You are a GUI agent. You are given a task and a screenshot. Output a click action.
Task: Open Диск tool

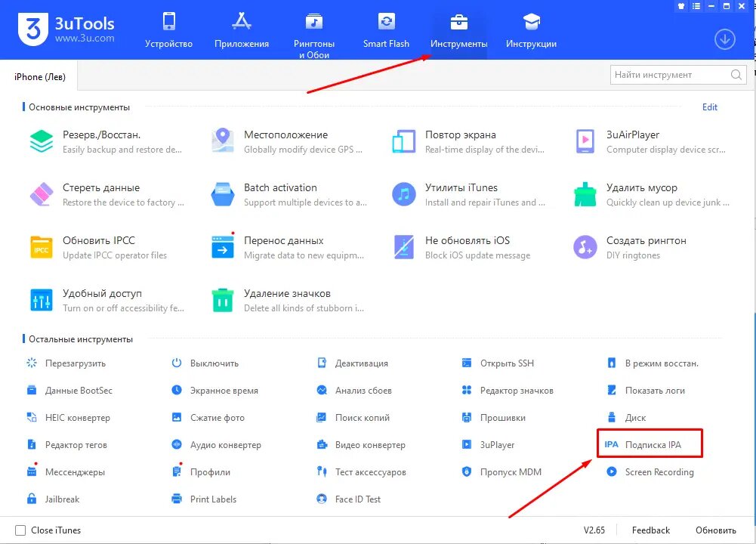(626, 418)
